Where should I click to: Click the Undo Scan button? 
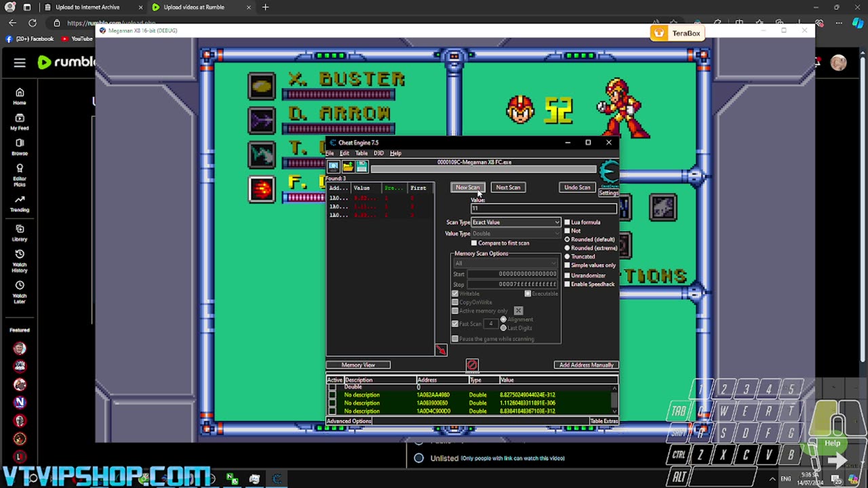coord(577,187)
